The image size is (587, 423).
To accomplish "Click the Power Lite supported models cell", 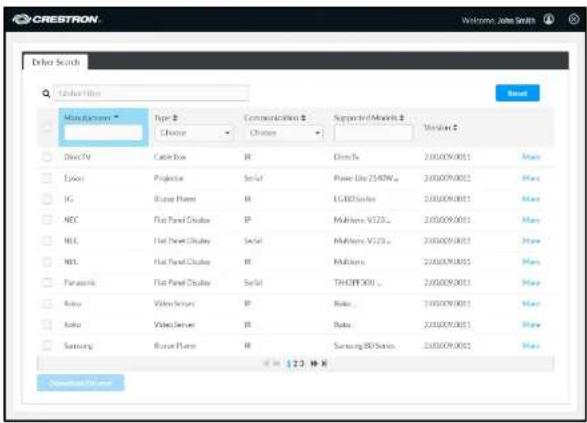I will click(x=366, y=178).
